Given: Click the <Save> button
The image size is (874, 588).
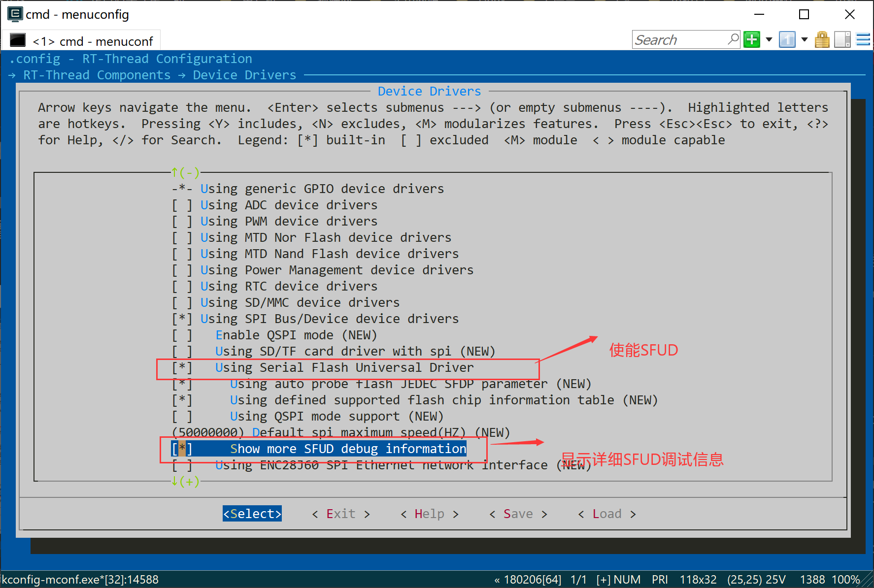Looking at the screenshot, I should 518,514.
